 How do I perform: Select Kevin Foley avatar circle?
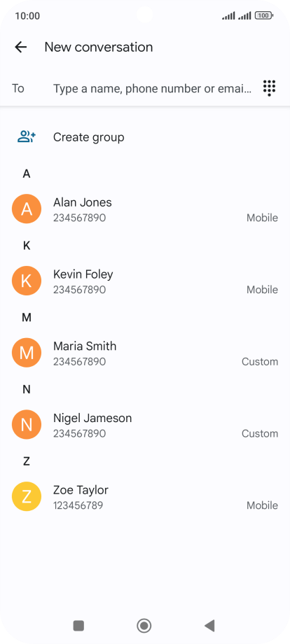click(27, 281)
